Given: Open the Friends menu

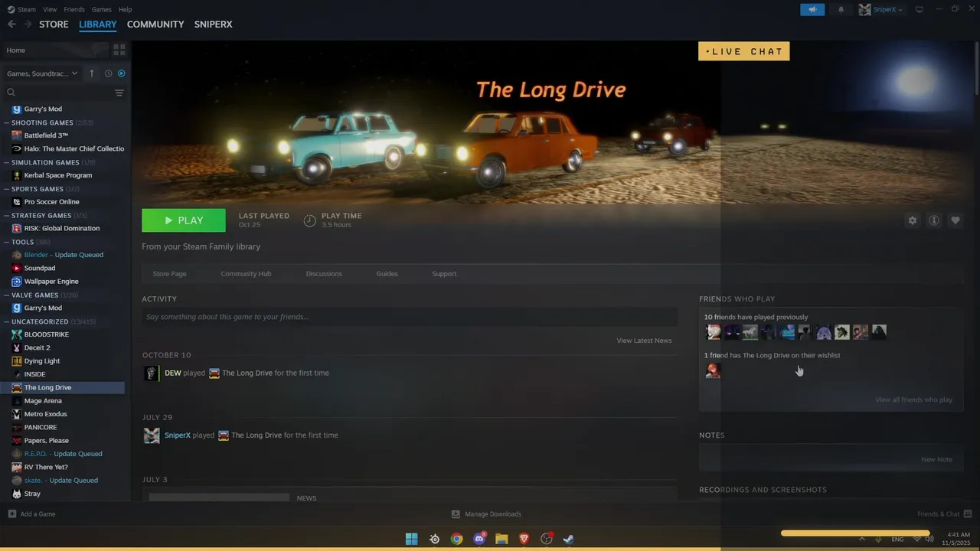Looking at the screenshot, I should (x=74, y=9).
